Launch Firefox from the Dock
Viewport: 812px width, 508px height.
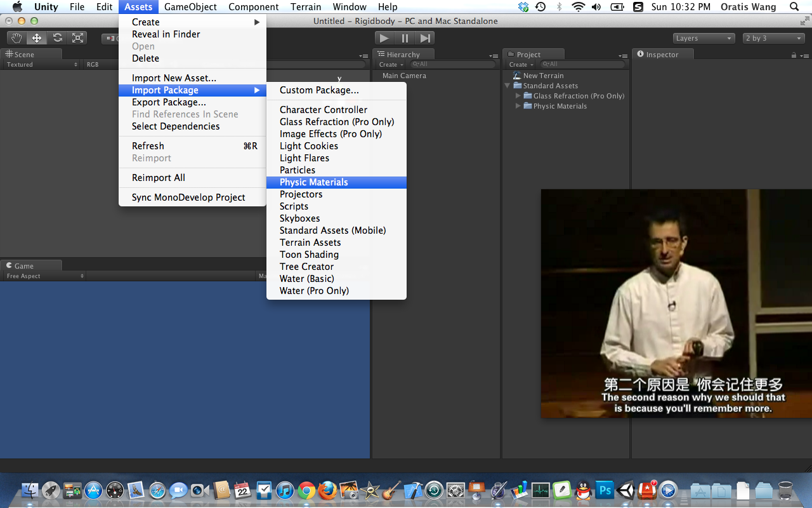[x=328, y=490]
